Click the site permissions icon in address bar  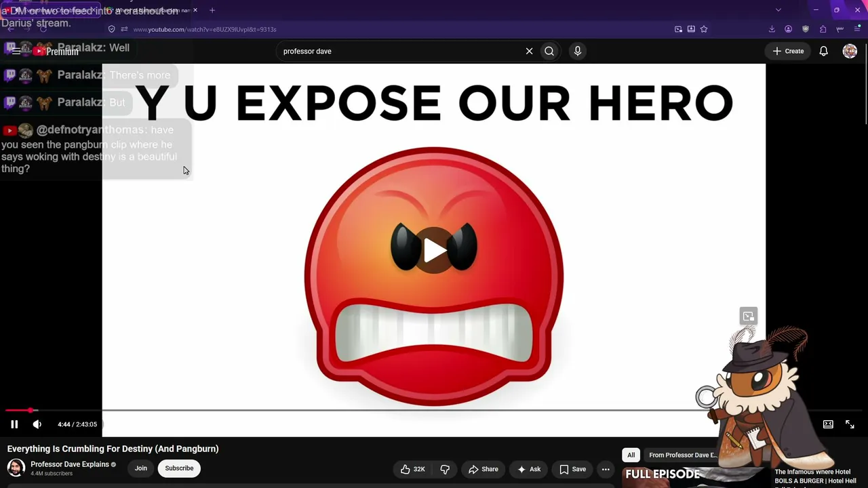[x=124, y=29]
